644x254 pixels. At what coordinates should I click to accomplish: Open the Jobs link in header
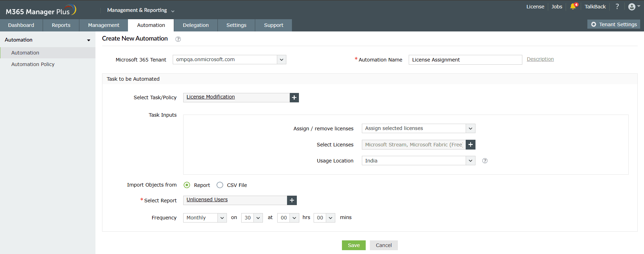point(557,7)
